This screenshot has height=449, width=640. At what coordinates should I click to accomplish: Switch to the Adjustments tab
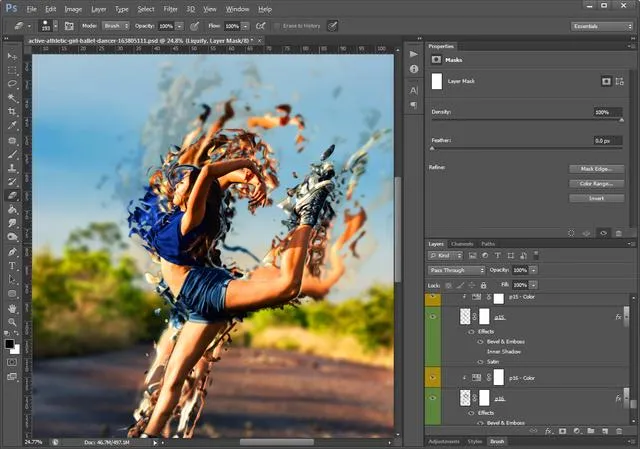point(444,442)
